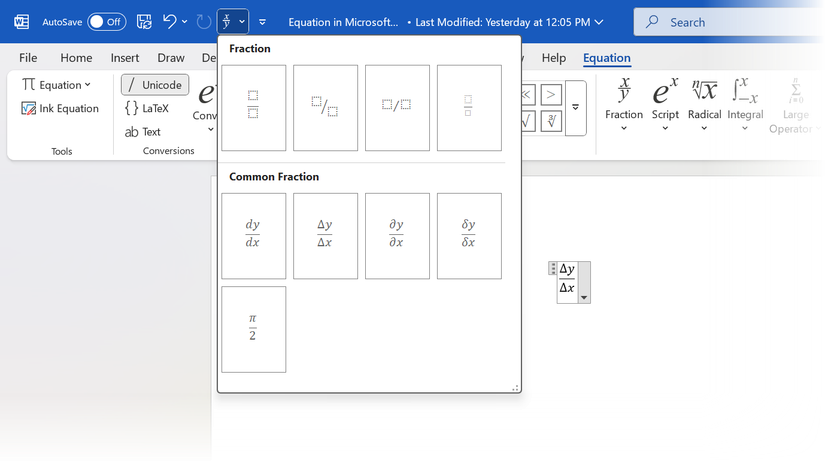
Task: Click the greater-than symbol in the gallery
Action: click(551, 95)
